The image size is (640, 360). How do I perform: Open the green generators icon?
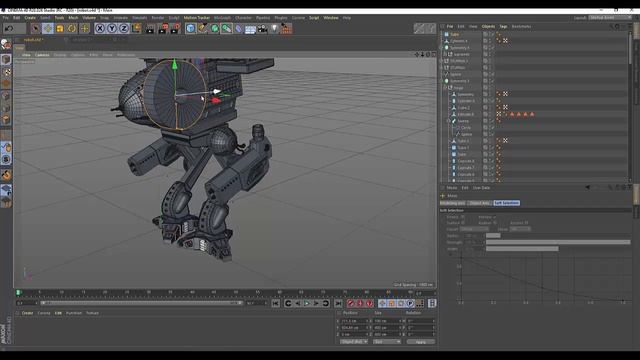[215, 28]
